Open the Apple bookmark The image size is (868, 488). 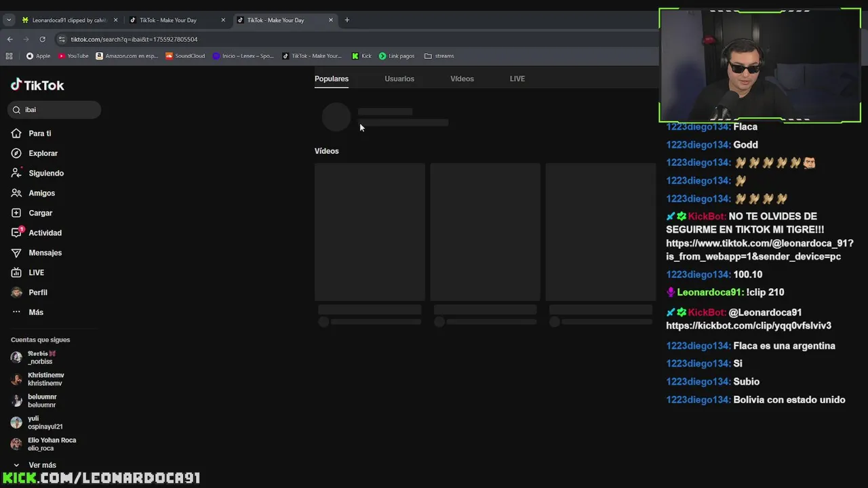pyautogui.click(x=38, y=56)
